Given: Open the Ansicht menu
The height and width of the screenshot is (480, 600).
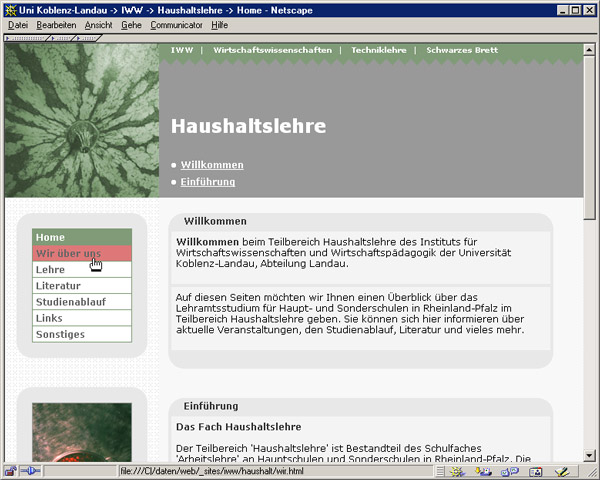Looking at the screenshot, I should pos(98,24).
